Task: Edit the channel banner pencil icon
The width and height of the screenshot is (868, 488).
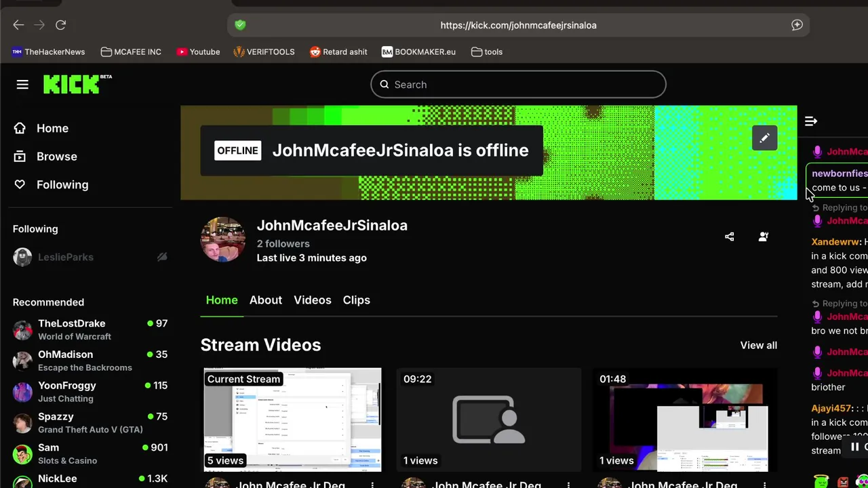Action: (764, 138)
